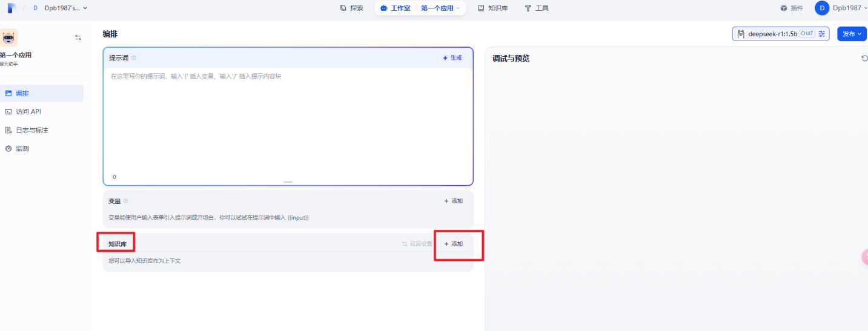Click the 您可以导入知识库作为上下文 hint text
The width and height of the screenshot is (868, 331).
[145, 261]
